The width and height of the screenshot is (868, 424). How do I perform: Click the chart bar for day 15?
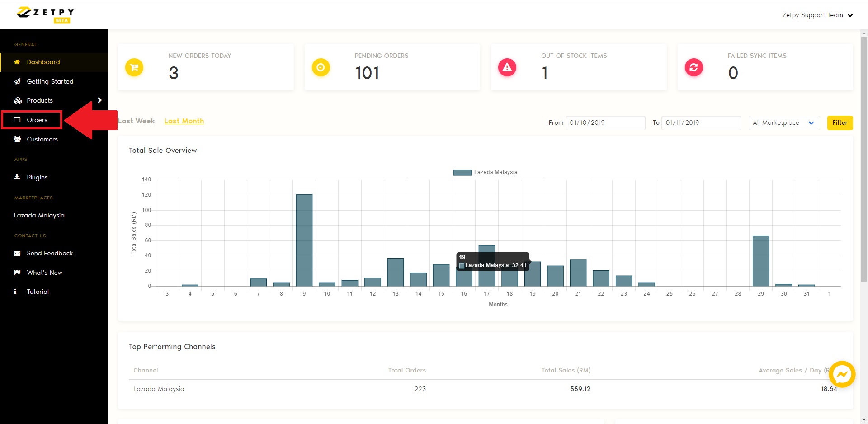tap(441, 275)
